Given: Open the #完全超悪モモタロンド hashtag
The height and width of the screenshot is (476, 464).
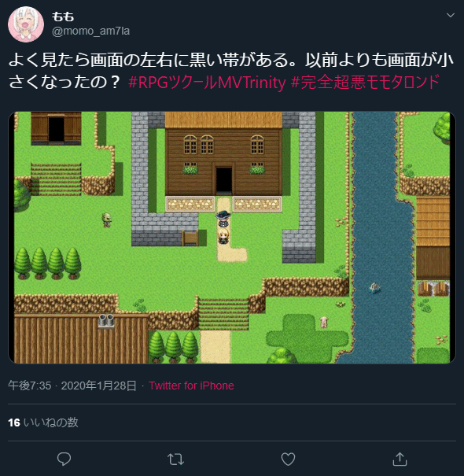Looking at the screenshot, I should tap(365, 83).
